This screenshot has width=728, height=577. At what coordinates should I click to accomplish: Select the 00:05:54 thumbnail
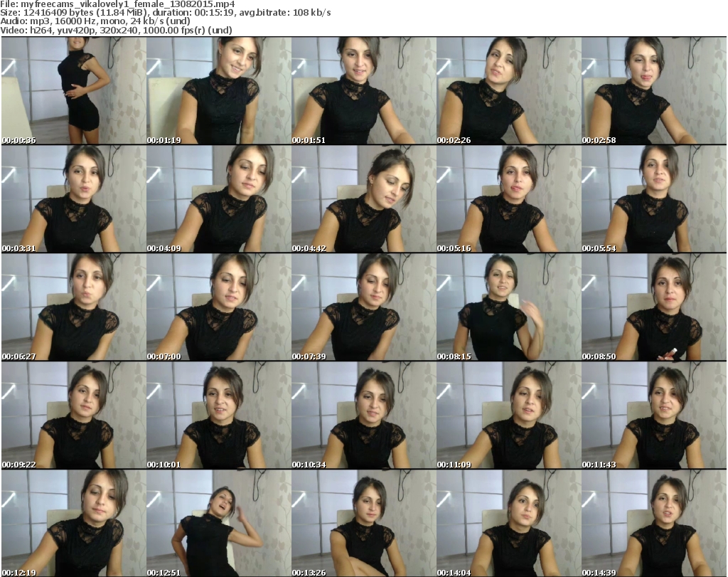pyautogui.click(x=654, y=198)
